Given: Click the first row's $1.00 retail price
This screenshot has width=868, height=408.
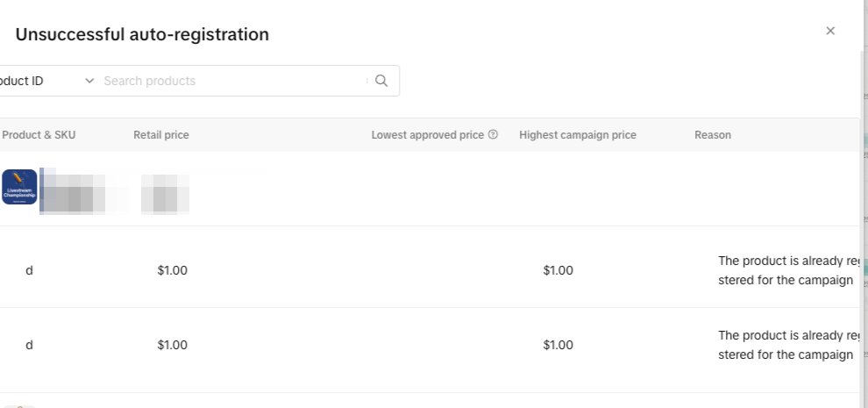Looking at the screenshot, I should click(x=172, y=270).
